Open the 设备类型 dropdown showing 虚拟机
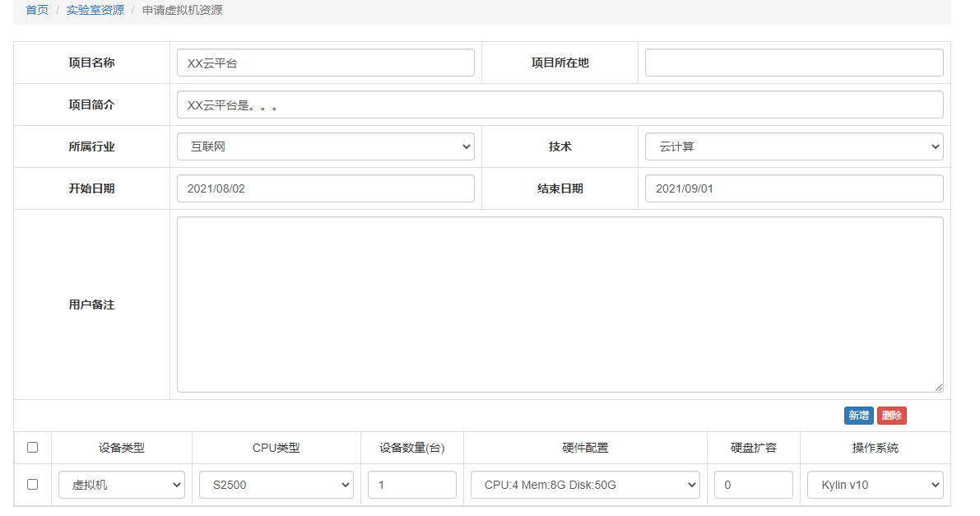This screenshot has height=516, width=980. click(x=121, y=485)
